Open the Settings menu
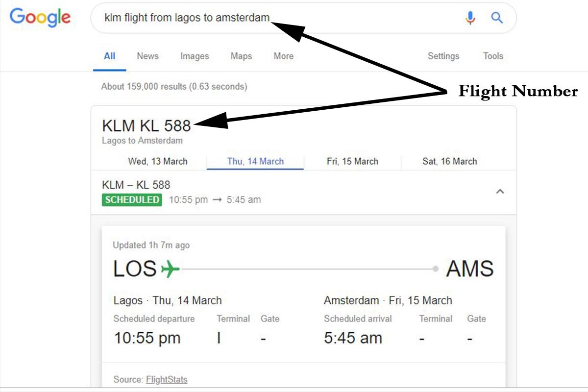The width and height of the screenshot is (588, 392). tap(443, 56)
